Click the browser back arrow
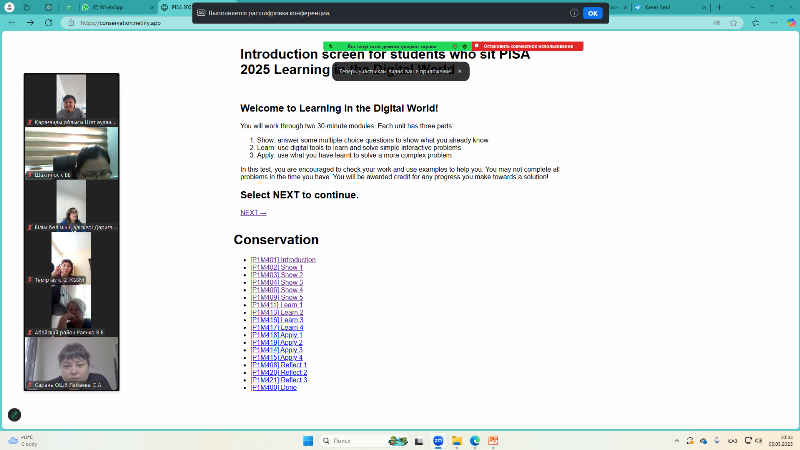 tap(12, 22)
